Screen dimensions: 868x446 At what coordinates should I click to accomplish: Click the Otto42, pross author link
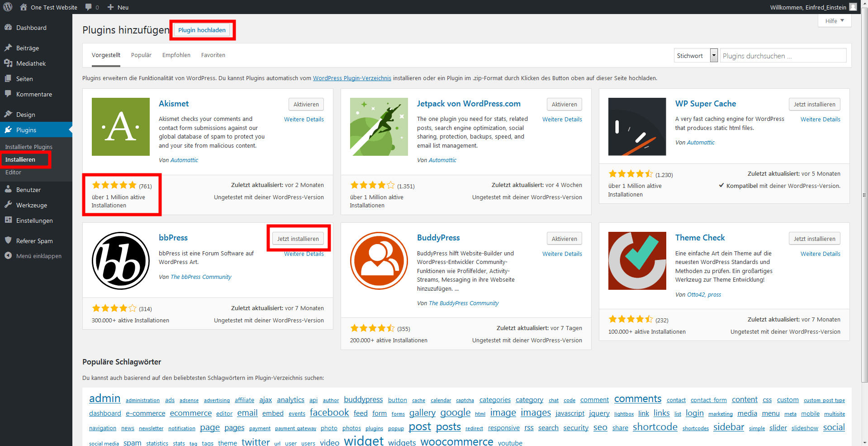click(704, 295)
